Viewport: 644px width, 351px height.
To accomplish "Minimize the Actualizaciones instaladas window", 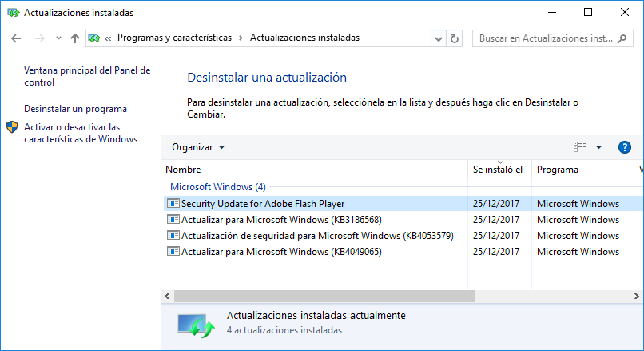I will point(552,12).
